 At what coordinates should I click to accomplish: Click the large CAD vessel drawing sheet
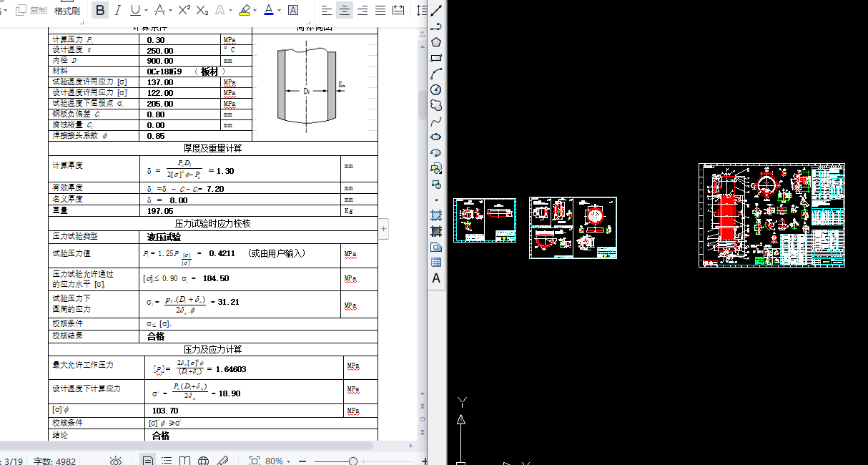[771, 215]
